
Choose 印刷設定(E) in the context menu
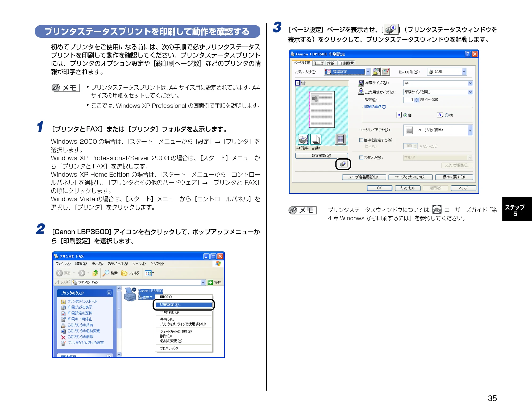184,305
